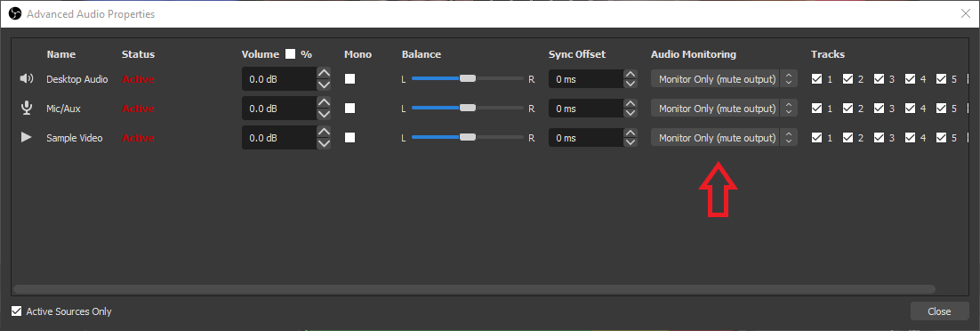Enable Mono for Mic/Aux
980x331 pixels.
point(350,109)
